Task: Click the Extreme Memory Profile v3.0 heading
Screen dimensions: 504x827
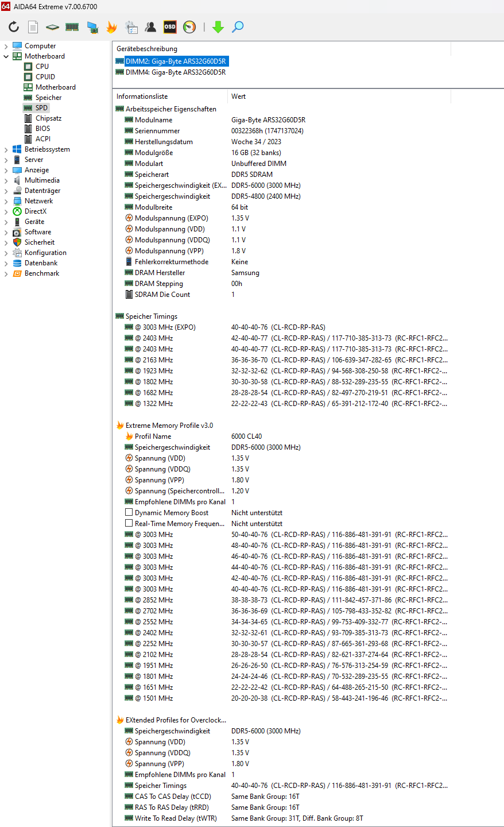Action: (x=169, y=426)
